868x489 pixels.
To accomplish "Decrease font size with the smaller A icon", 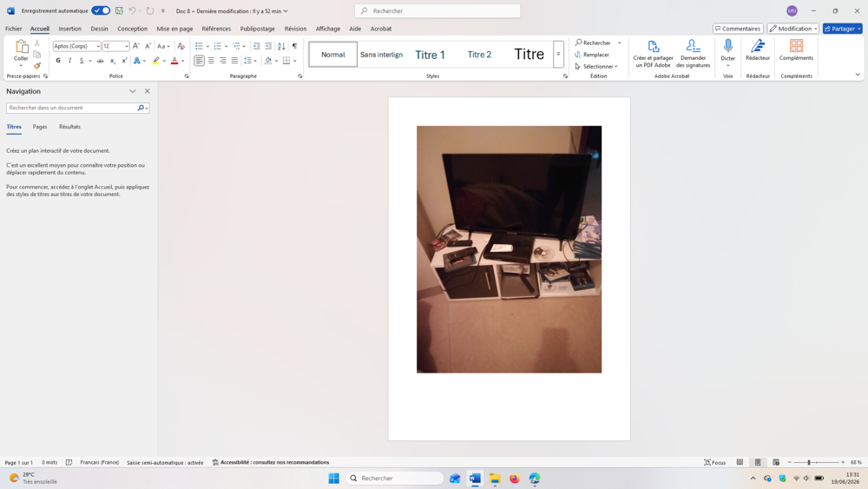I will tap(148, 46).
